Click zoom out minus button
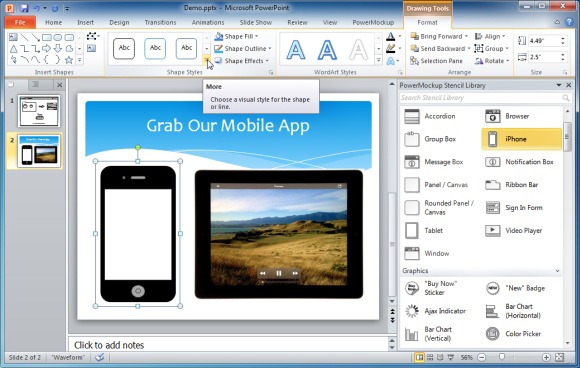Image resolution: width=580 pixels, height=368 pixels. pos(481,357)
